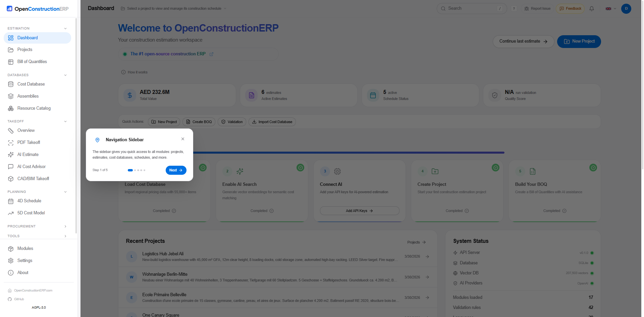Click Report Issue in the header
This screenshot has height=317, width=644.
point(537,9)
